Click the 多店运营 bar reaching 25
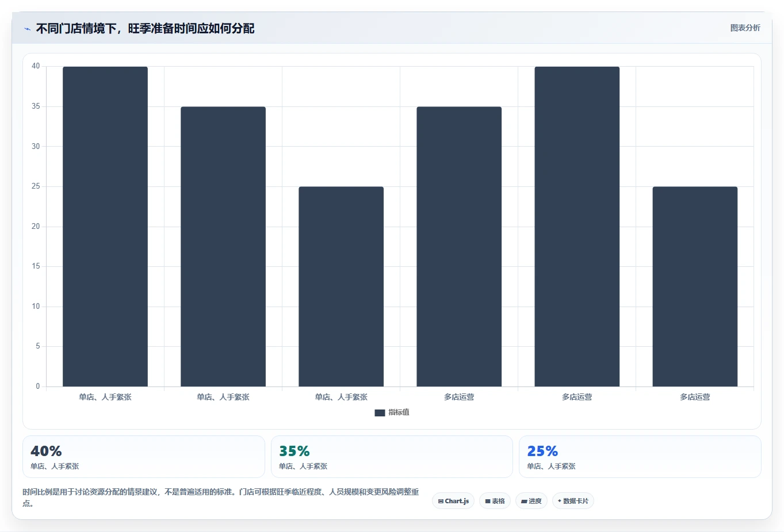 (x=695, y=286)
